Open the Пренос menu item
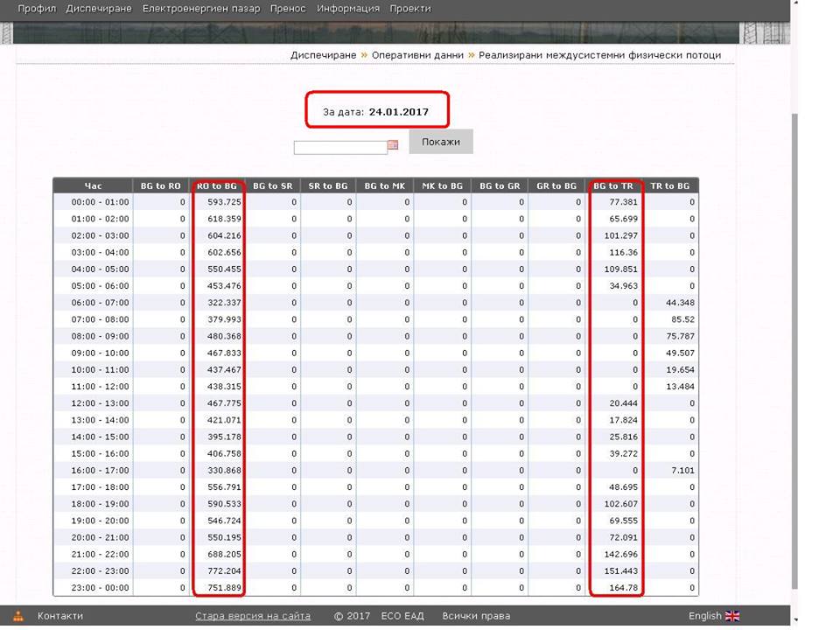The height and width of the screenshot is (630, 840). tap(288, 8)
